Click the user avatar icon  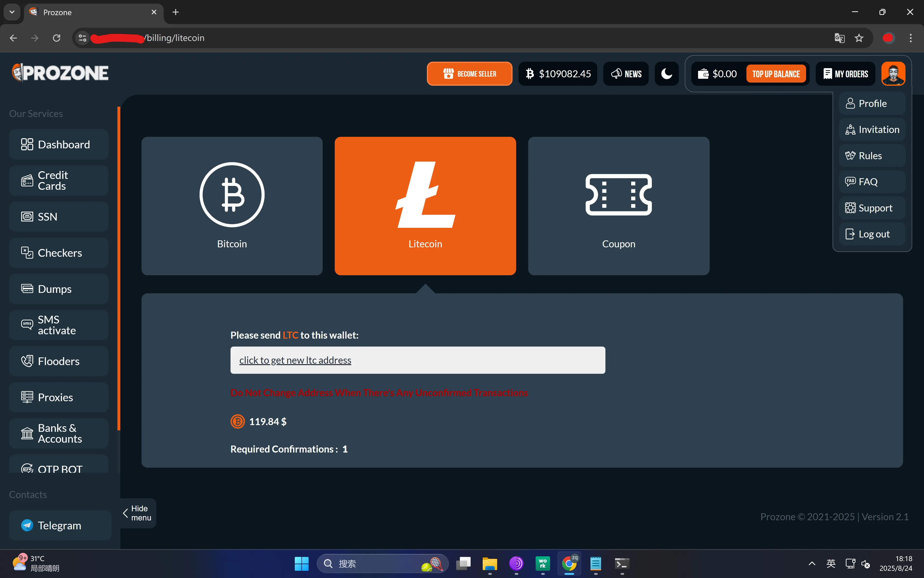coord(893,74)
